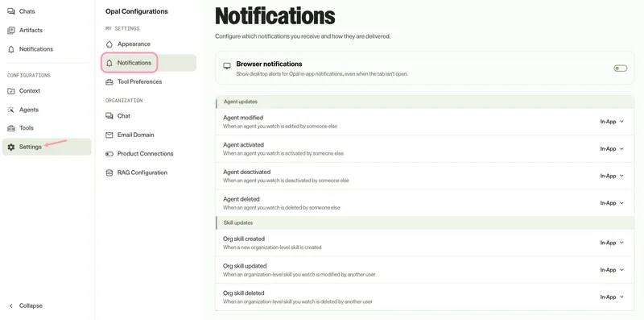Screen dimensions: 644x320
Task: Click the Tools toolbox icon
Action: (x=11, y=128)
